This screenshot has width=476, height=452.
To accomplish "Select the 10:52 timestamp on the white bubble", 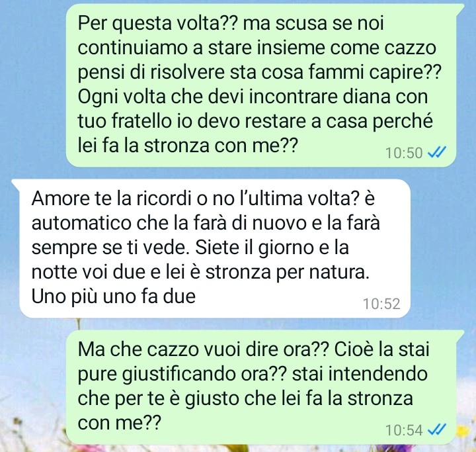I will pyautogui.click(x=381, y=304).
